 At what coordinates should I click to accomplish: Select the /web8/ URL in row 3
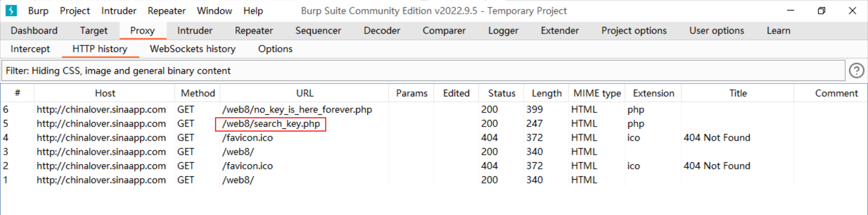238,152
